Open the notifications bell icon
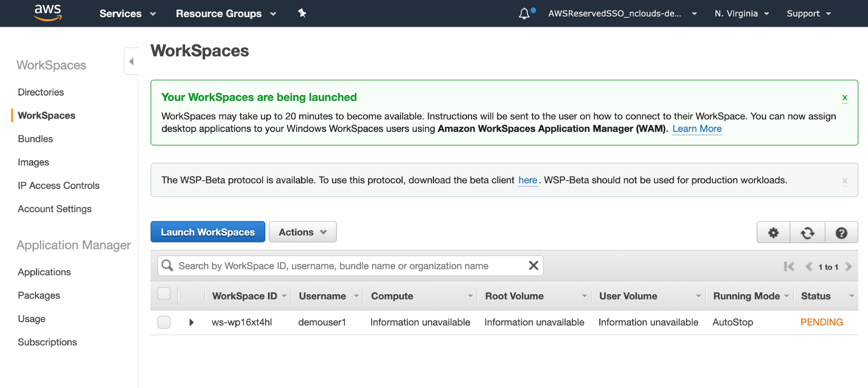Viewport: 868px width, 388px height. tap(524, 13)
